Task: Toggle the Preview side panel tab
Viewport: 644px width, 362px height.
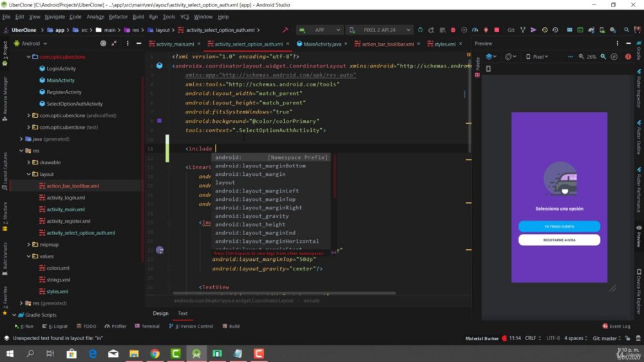Action: pyautogui.click(x=639, y=236)
